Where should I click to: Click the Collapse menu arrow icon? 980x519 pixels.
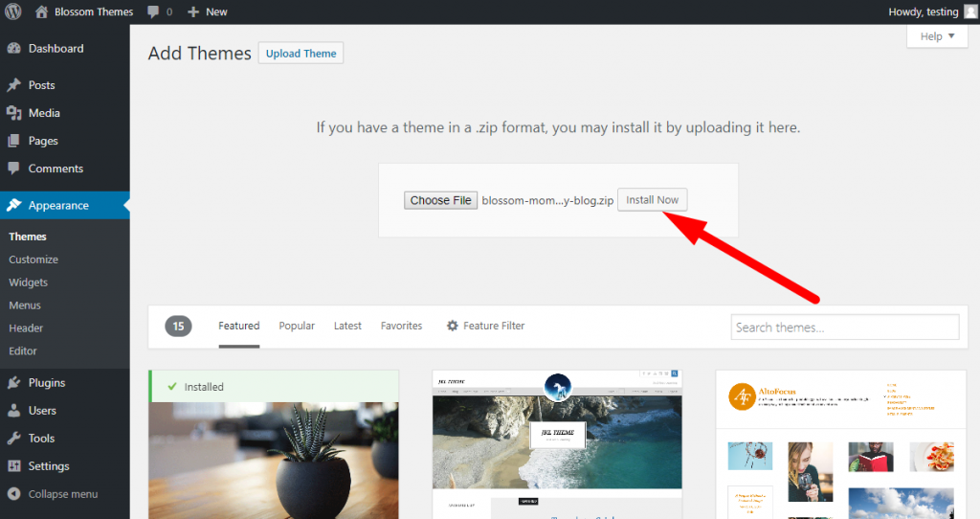pos(13,494)
